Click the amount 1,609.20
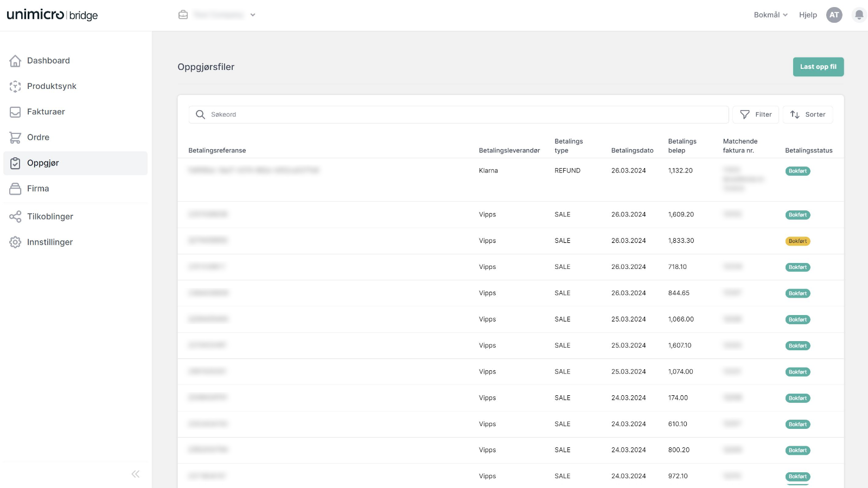Image resolution: width=868 pixels, height=488 pixels. click(681, 215)
